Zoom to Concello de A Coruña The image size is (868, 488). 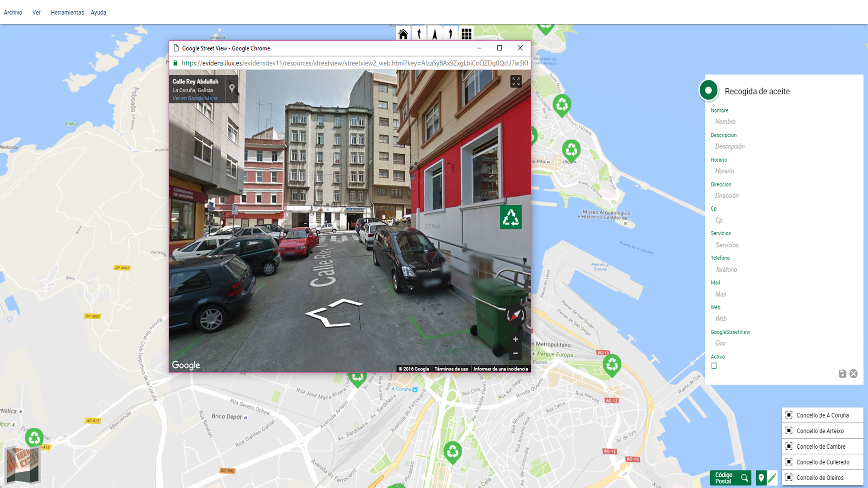click(822, 415)
